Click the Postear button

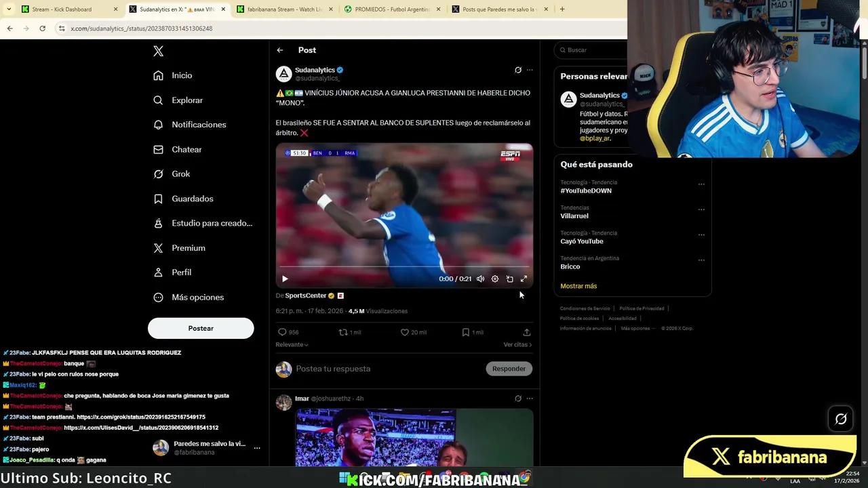point(201,328)
